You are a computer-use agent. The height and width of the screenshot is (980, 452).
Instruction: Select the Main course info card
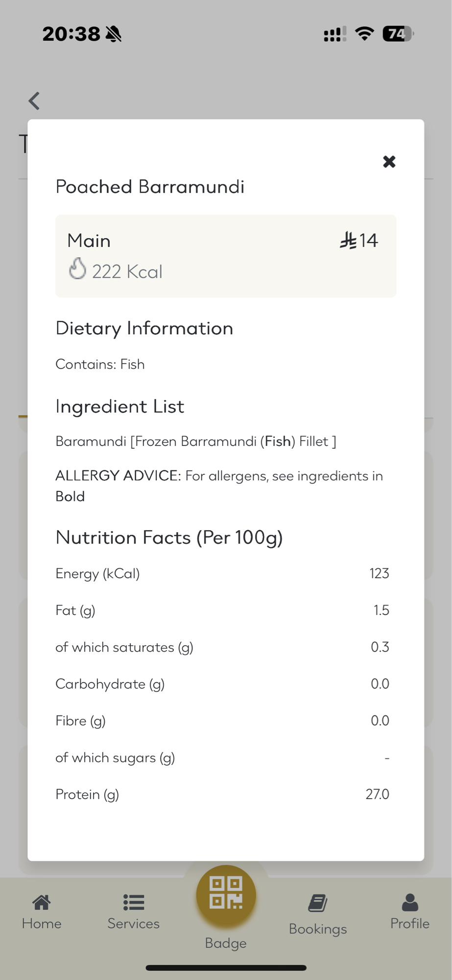(226, 256)
